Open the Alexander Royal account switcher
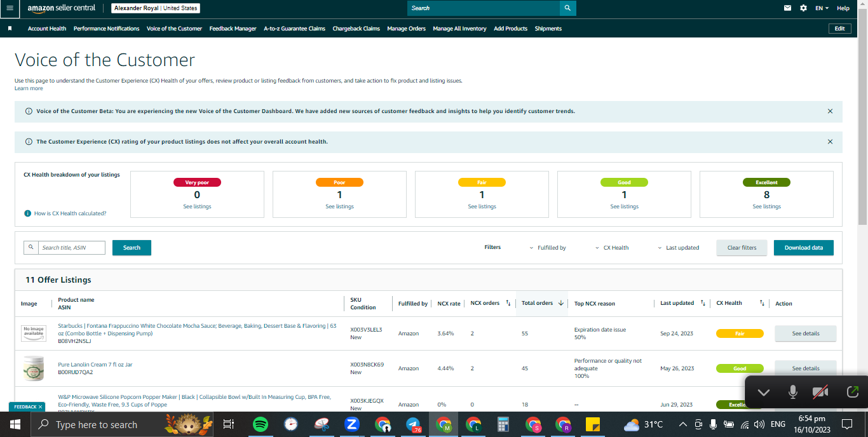Viewport: 868px width, 437px height. (x=156, y=8)
